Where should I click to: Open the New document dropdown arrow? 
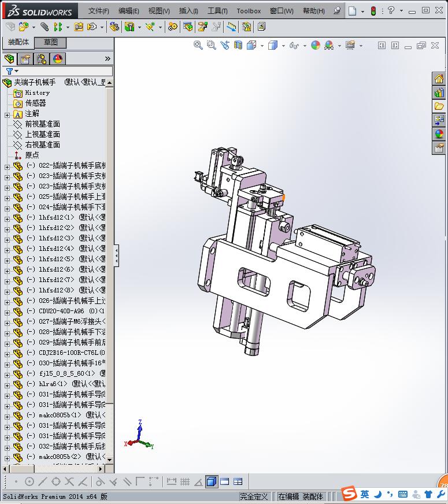pos(362,11)
